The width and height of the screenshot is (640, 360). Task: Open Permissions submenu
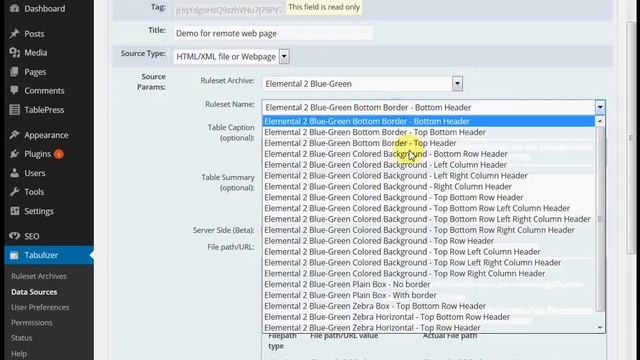[32, 322]
